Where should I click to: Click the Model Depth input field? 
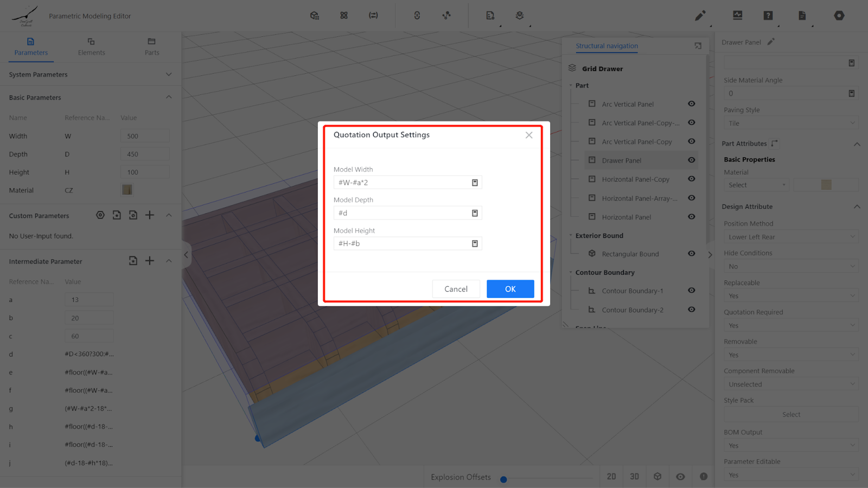click(401, 213)
